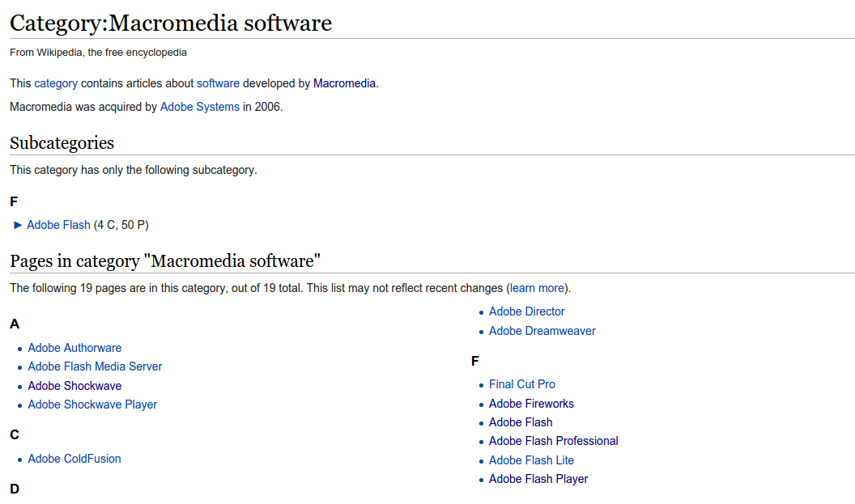855x504 pixels.
Task: Expand the Adobe Flash subcategory triangle
Action: click(18, 225)
